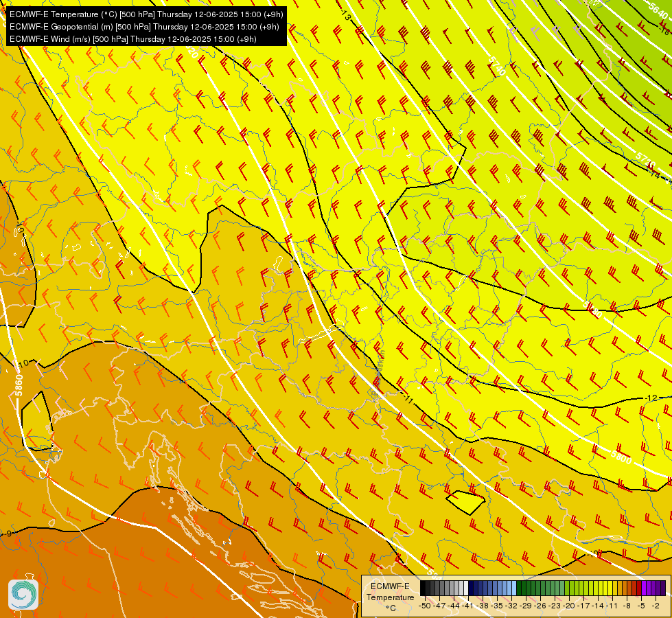Pick the black first swatch in legend

tap(423, 588)
